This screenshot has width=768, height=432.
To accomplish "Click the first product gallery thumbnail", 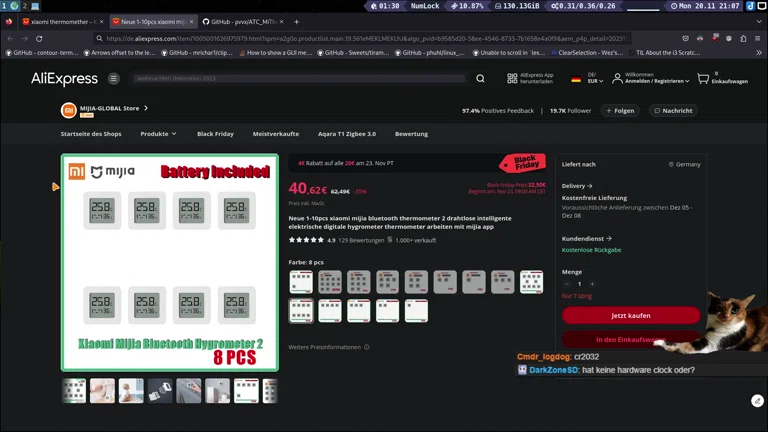I will point(74,391).
